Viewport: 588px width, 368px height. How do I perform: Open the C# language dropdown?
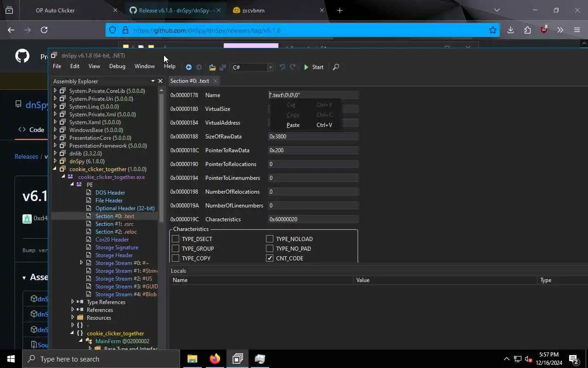(x=252, y=67)
